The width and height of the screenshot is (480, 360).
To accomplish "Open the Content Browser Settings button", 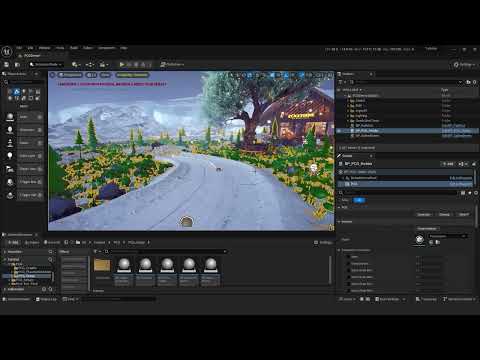I will pos(323,242).
